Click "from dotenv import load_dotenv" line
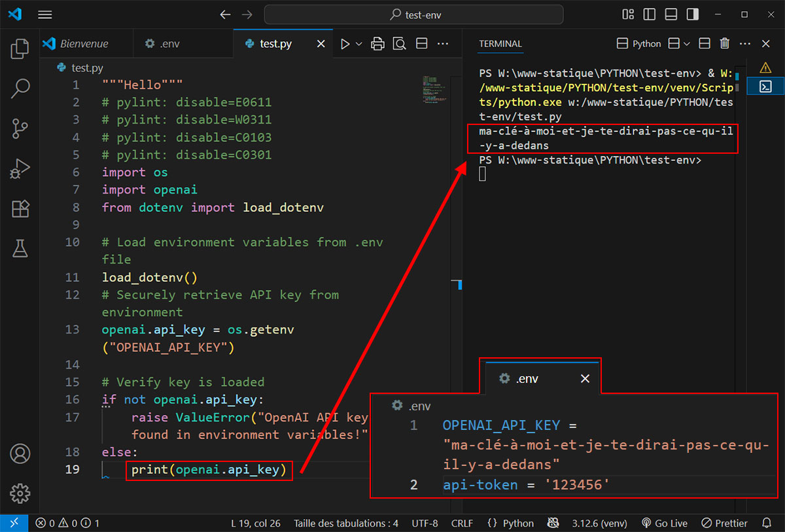785x532 pixels. click(213, 207)
